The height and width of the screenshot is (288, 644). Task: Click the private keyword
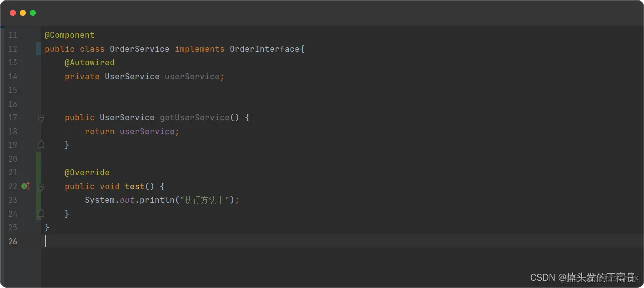click(x=82, y=76)
